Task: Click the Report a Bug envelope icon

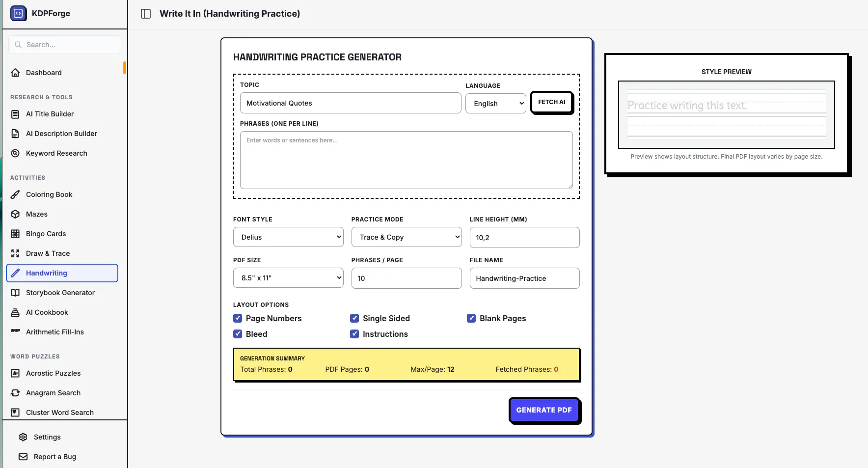Action: 23,457
